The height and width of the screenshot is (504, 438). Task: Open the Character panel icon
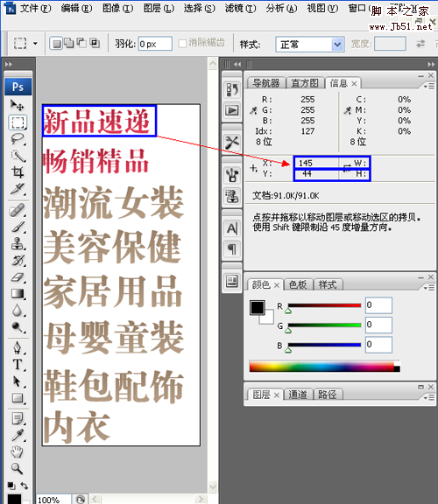click(x=232, y=228)
